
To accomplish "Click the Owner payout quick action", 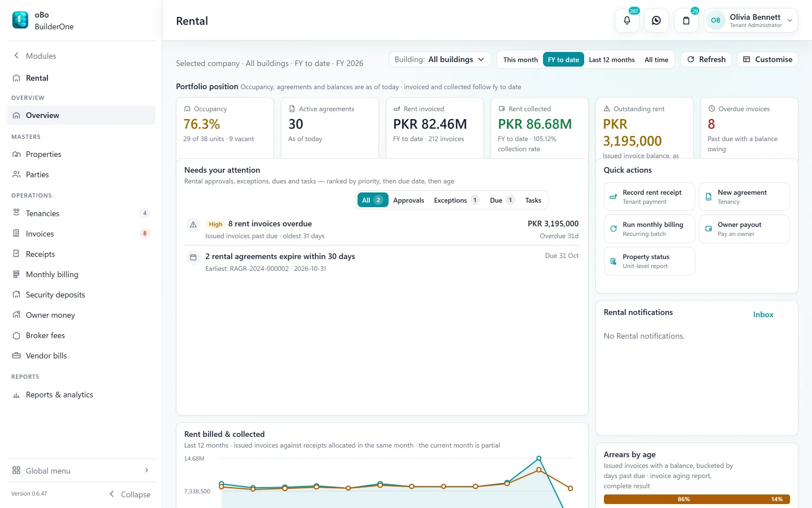I will coord(744,229).
